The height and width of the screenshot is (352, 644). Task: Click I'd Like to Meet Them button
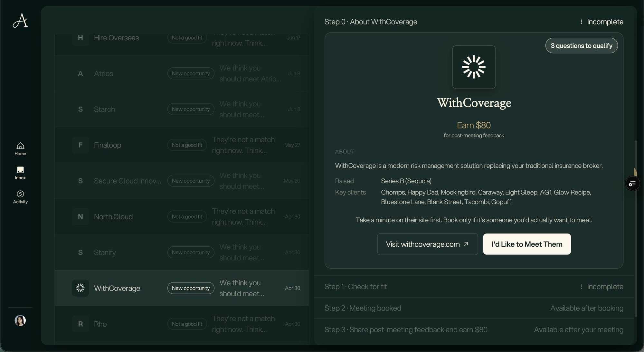pos(527,244)
